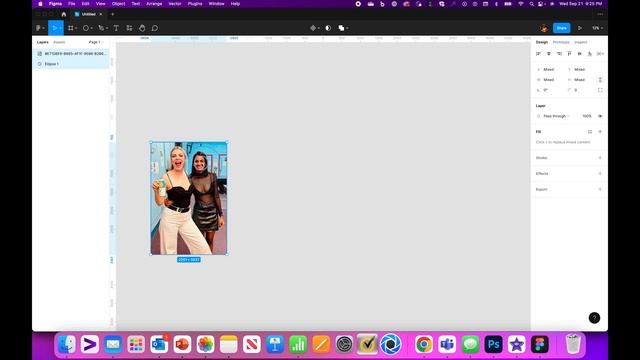Open Page 1 pages dropdown
Screen dimensions: 640x360
tap(96, 42)
